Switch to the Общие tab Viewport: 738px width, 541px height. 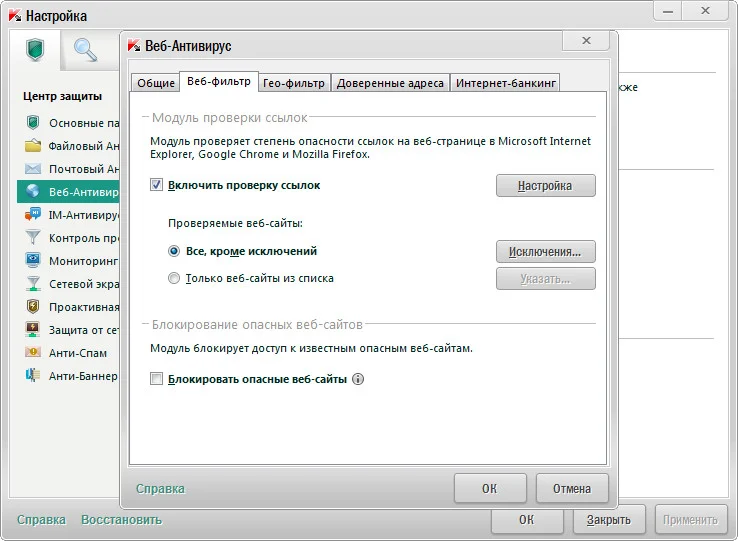[156, 83]
